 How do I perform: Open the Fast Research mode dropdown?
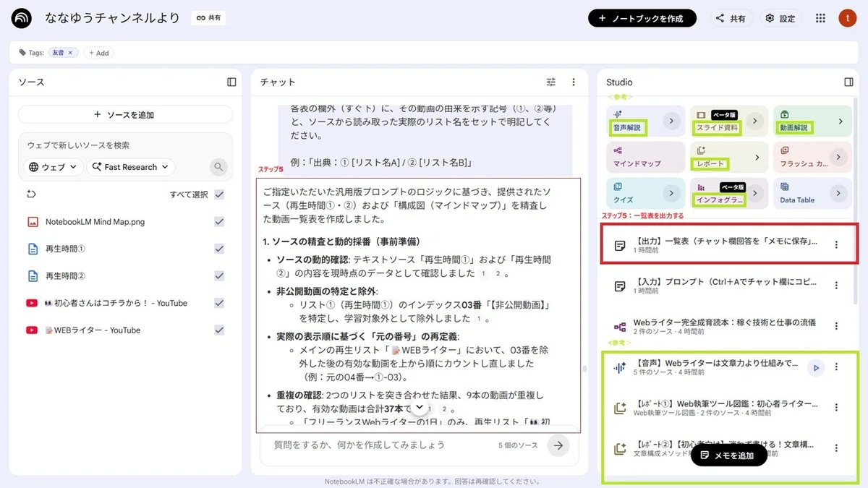point(131,167)
